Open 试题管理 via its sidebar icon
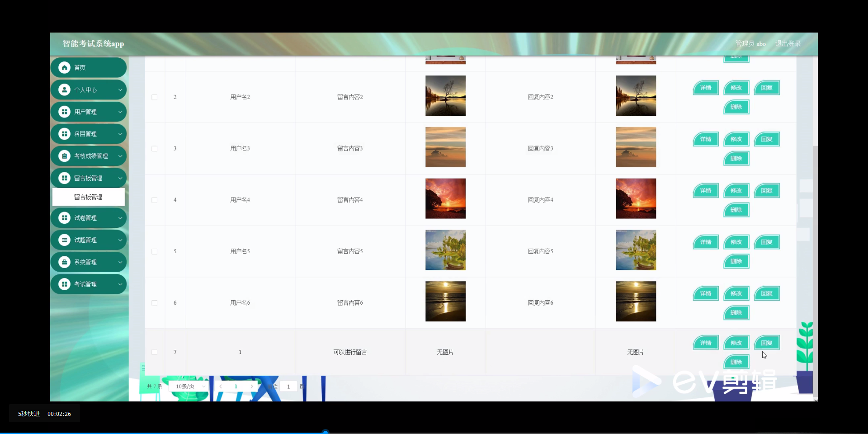 pyautogui.click(x=64, y=240)
